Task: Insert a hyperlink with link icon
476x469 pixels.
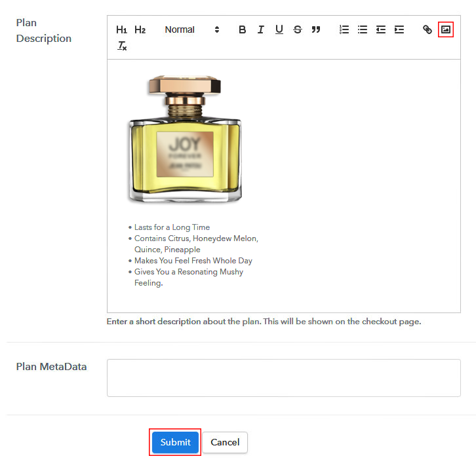Action: pyautogui.click(x=427, y=29)
